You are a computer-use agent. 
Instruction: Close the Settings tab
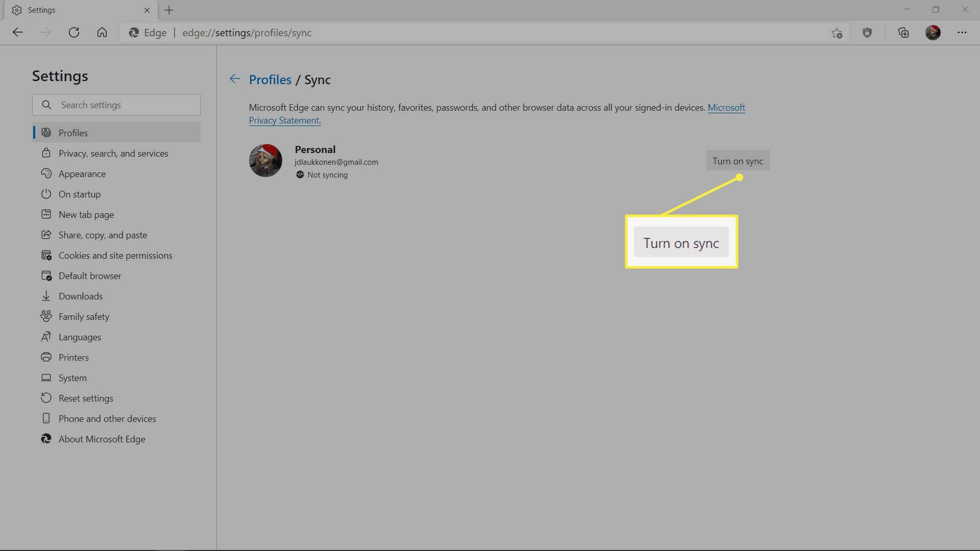(x=147, y=10)
